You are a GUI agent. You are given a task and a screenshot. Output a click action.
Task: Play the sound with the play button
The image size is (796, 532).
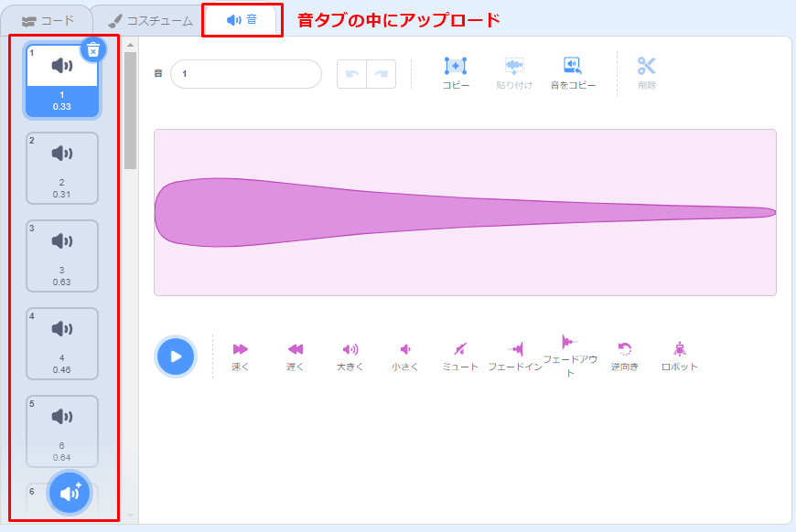(175, 356)
